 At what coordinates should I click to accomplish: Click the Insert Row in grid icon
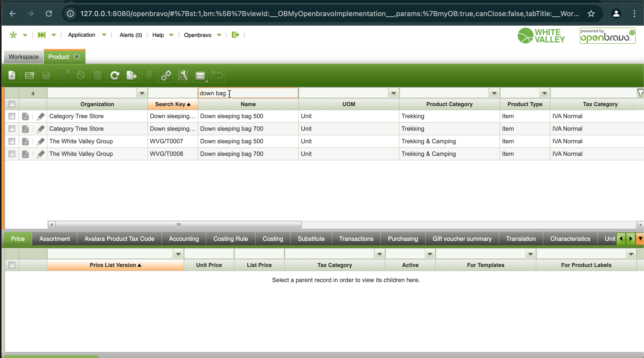click(29, 75)
